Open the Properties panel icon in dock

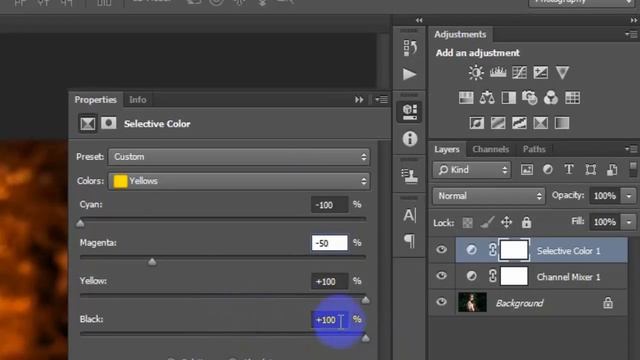click(410, 111)
